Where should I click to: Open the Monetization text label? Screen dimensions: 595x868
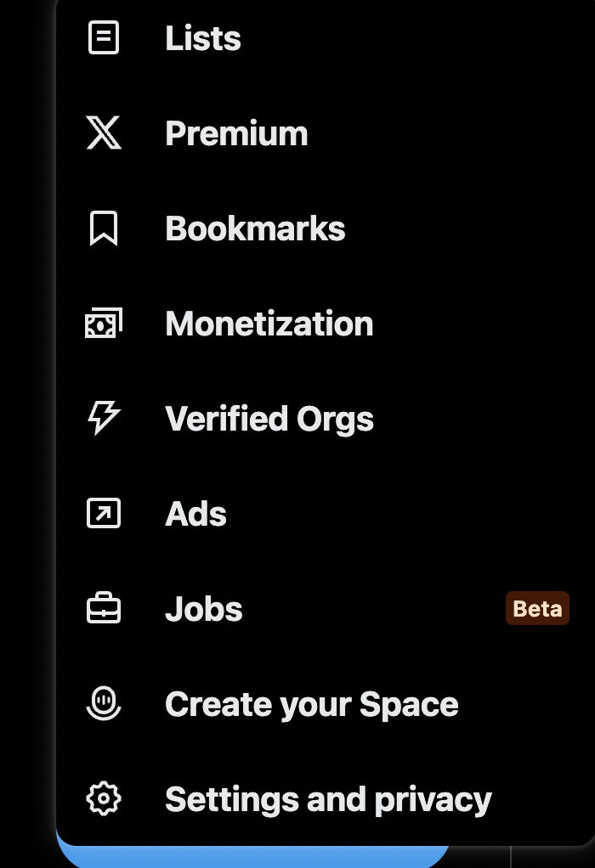(269, 324)
